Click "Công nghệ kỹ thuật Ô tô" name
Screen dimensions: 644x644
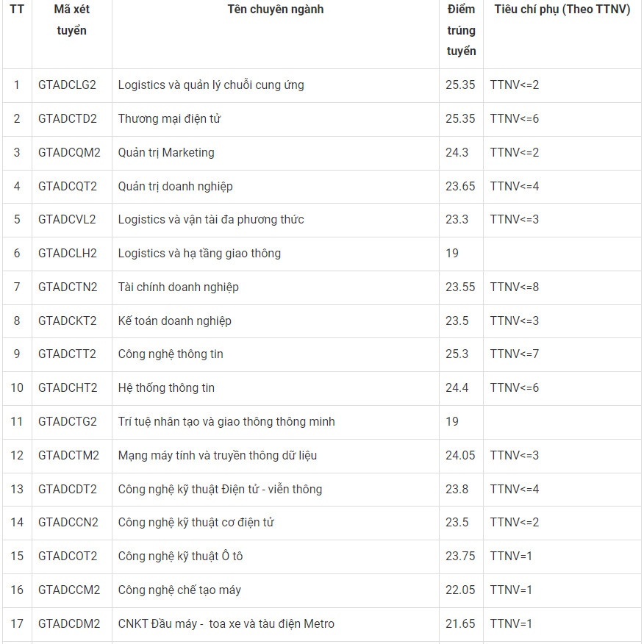(x=180, y=557)
